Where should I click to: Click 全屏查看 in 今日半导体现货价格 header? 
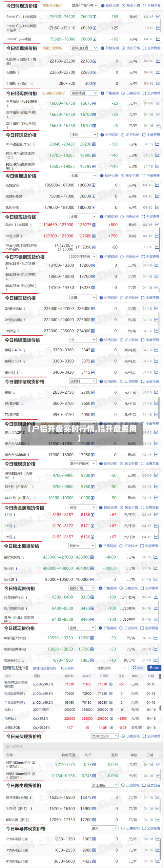[x=152, y=828]
